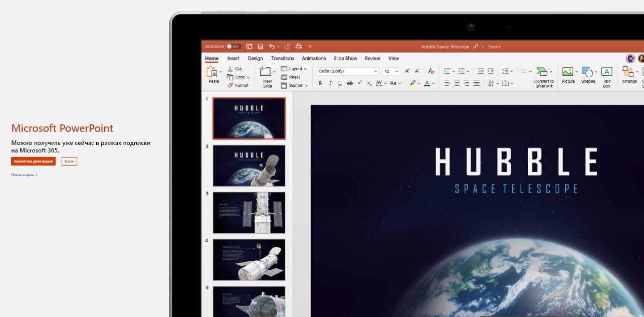Open the Transitions ribbon tab
Viewport: 644px width, 317px height.
tap(283, 58)
